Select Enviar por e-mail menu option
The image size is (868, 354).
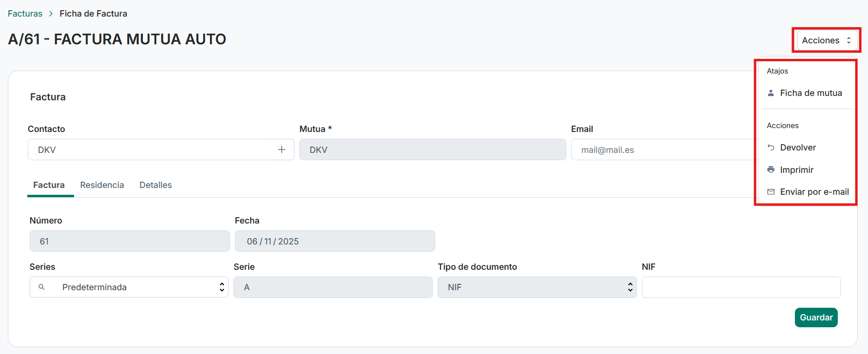(814, 192)
